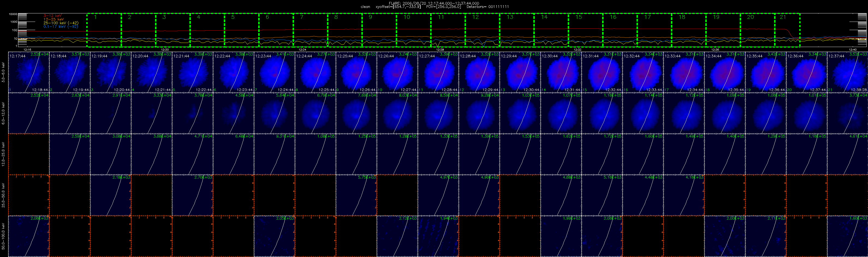Click the '50.0-100.0 keV' row label
The width and height of the screenshot is (868, 257).
(3, 236)
